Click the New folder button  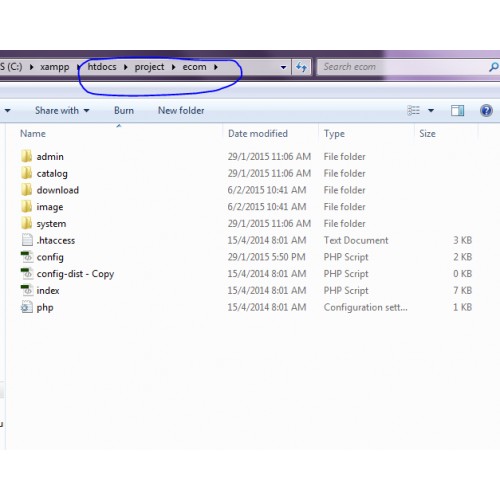pos(181,110)
